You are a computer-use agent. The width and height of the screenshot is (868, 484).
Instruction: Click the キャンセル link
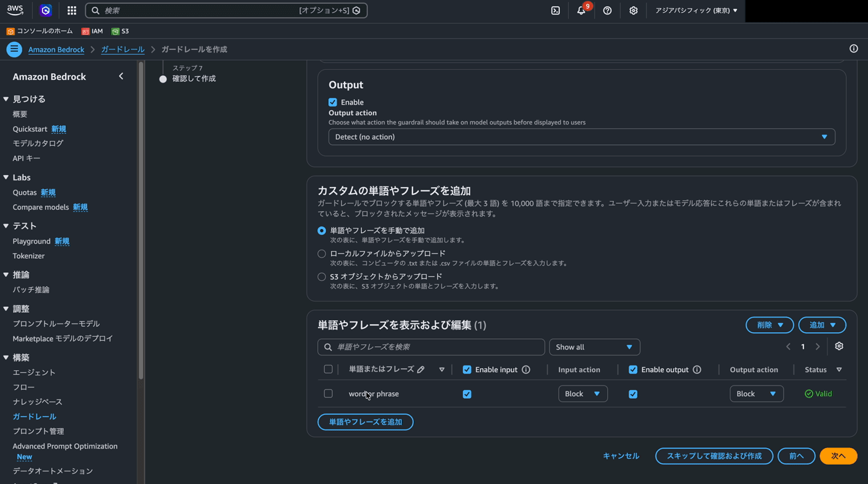[621, 456]
